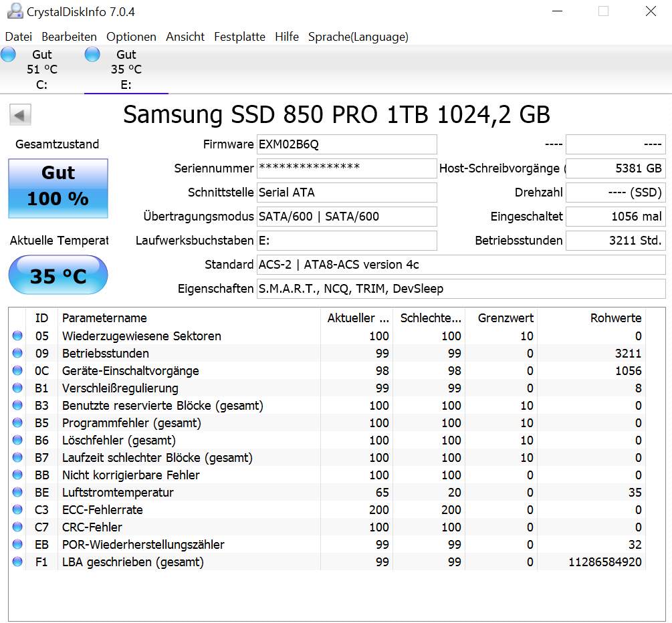
Task: Click the Laufwerksbuchstaben field E:
Action: [347, 241]
